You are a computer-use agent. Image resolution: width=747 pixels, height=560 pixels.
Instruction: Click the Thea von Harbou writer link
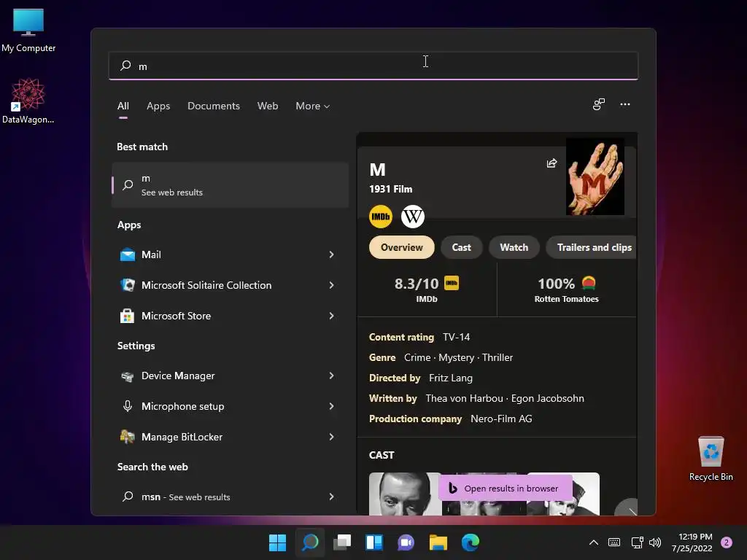coord(464,399)
